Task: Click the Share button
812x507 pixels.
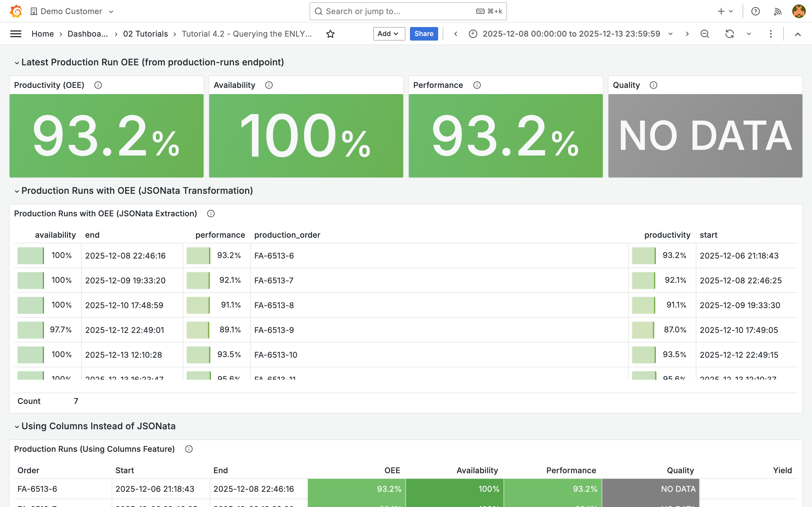Action: (x=423, y=34)
